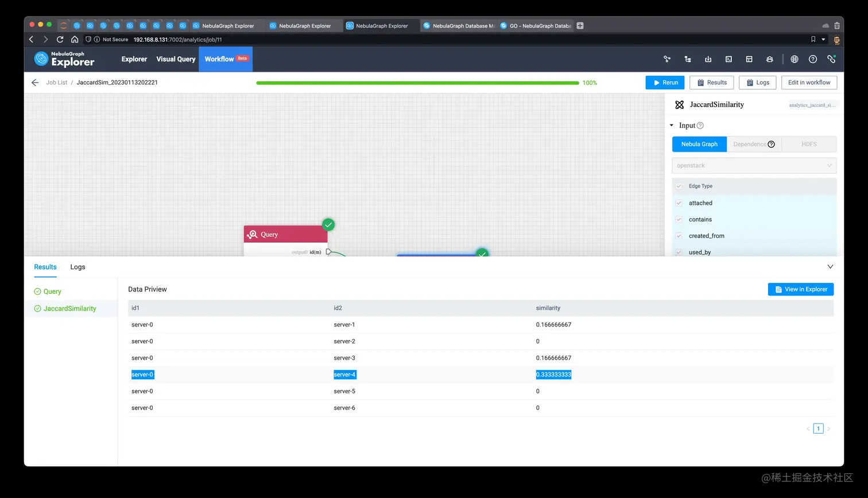The width and height of the screenshot is (868, 498).
Task: Click browser back navigation arrow
Action: click(x=32, y=40)
